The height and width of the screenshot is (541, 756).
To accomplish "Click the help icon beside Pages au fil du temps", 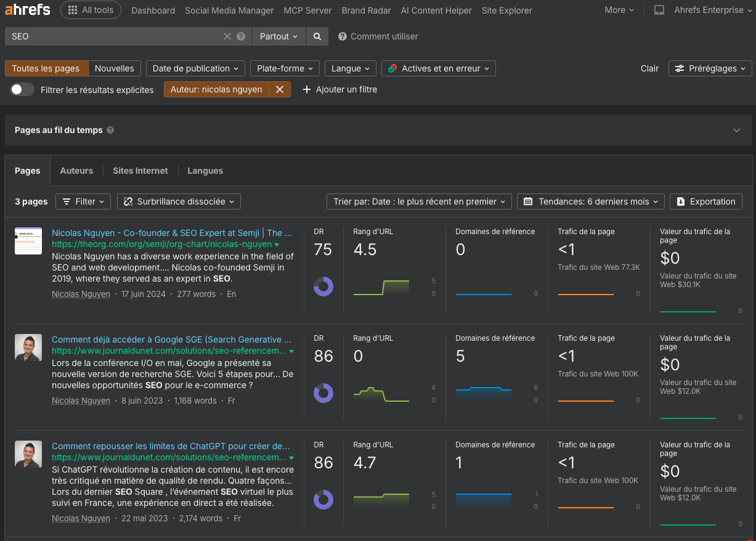I will click(110, 130).
